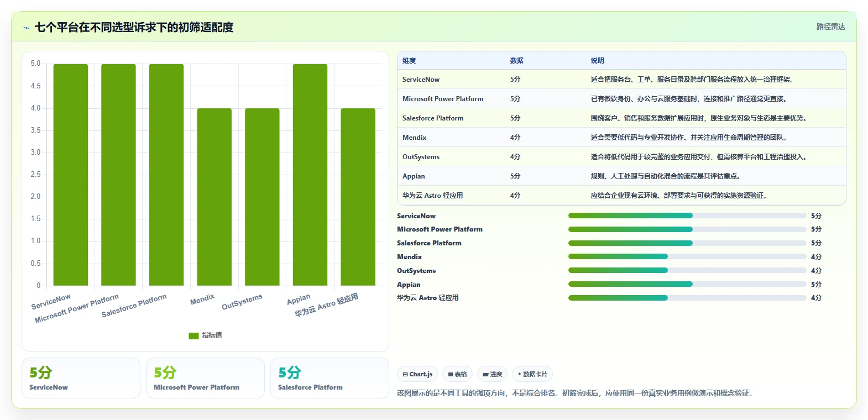Open the 路径雷达 label in the header
This screenshot has width=868, height=420.
click(x=830, y=27)
